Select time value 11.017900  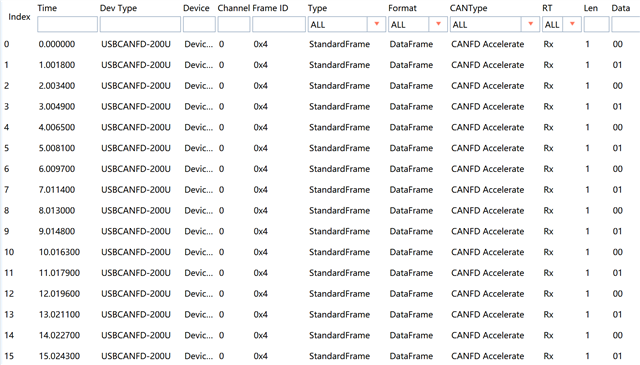[x=59, y=273]
